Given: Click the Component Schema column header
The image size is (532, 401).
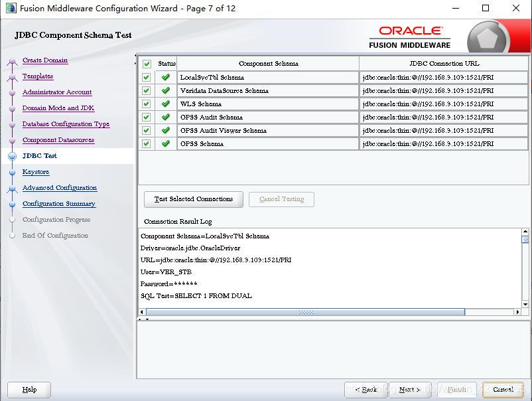Looking at the screenshot, I should click(268, 64).
